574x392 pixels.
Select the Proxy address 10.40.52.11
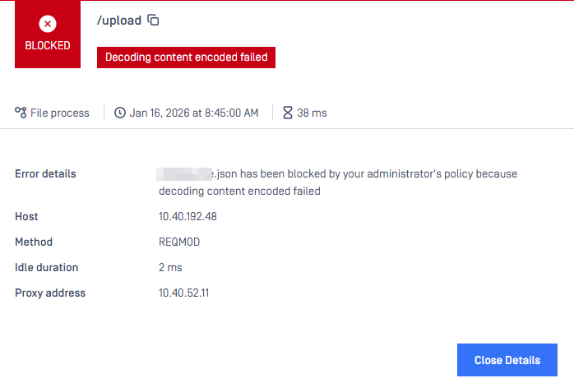[184, 293]
